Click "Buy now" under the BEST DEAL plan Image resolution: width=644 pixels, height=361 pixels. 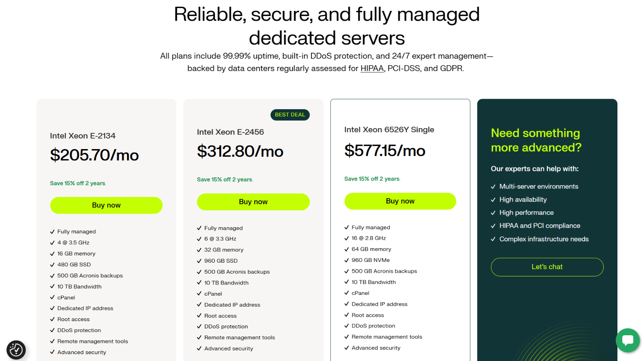(253, 201)
